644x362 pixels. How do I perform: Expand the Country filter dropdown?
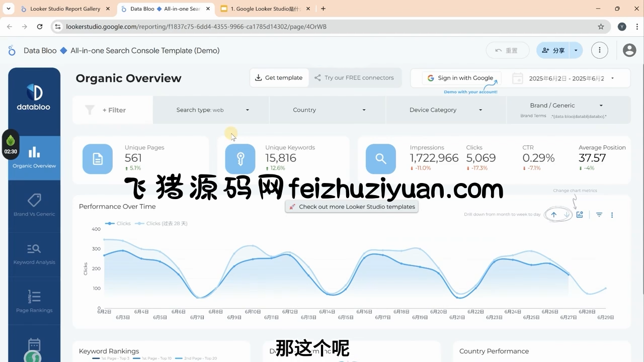(x=328, y=110)
